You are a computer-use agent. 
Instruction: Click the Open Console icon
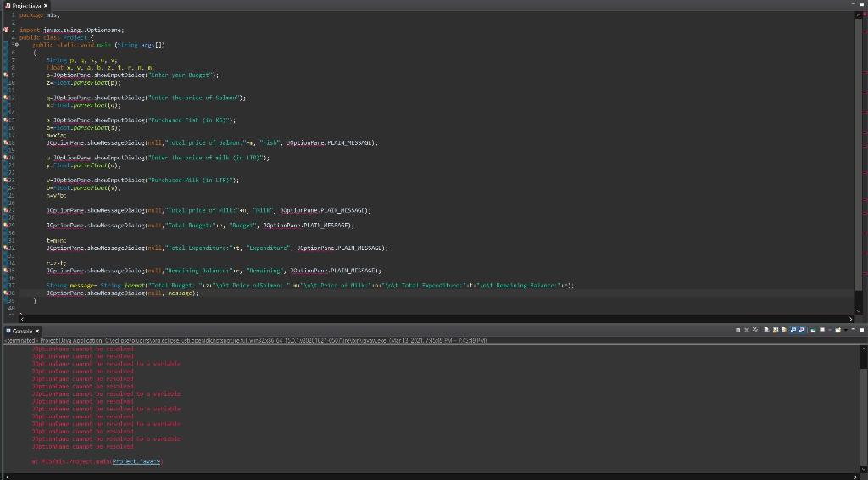(x=837, y=331)
